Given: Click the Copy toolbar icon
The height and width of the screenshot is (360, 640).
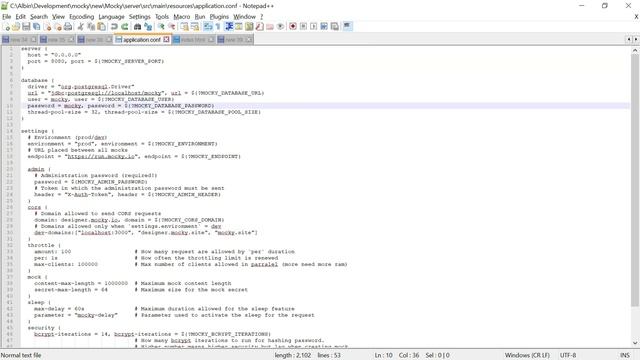Looking at the screenshot, I should pyautogui.click(x=91, y=27).
